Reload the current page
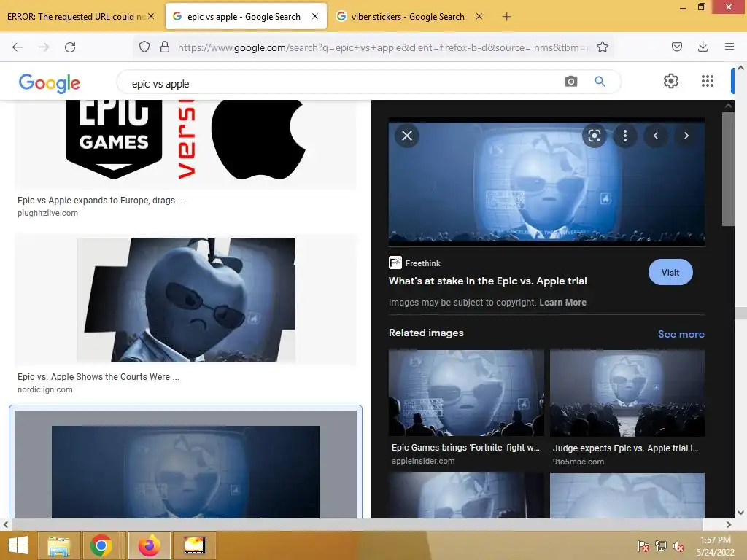Screen dimensions: 747x560 coord(70,47)
